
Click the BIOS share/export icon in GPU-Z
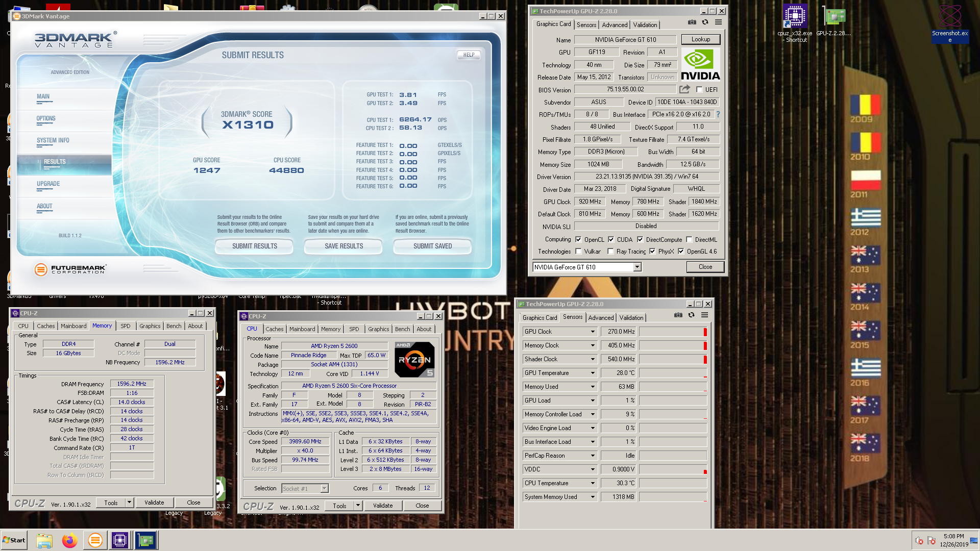[x=684, y=89]
